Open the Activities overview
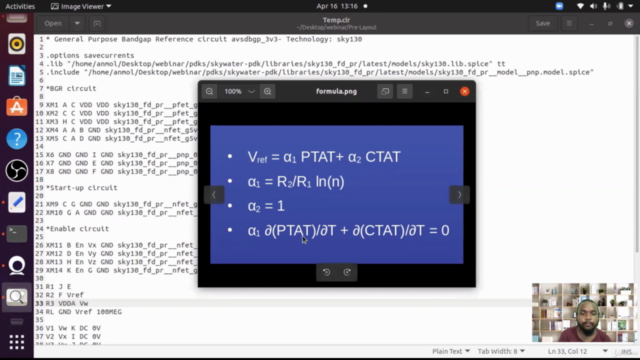640x360 pixels. coord(20,6)
